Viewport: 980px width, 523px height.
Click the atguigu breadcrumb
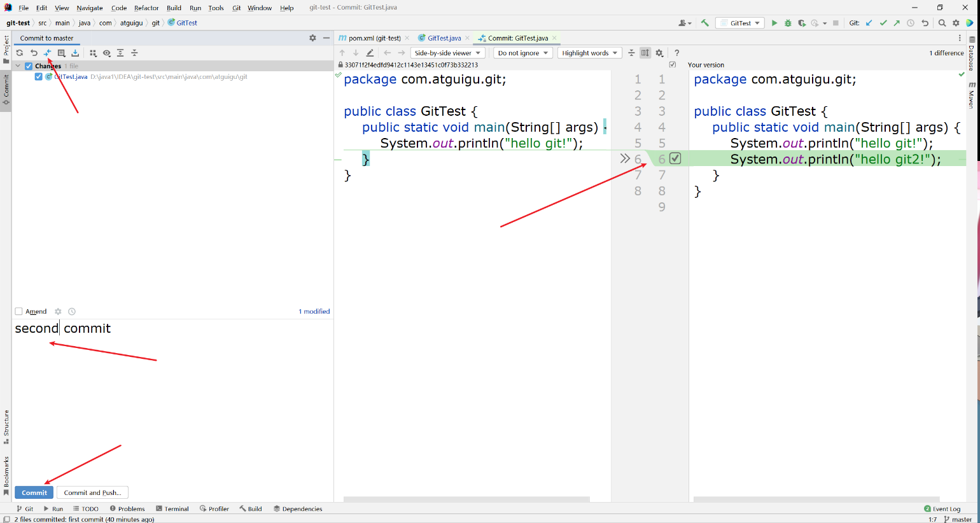(x=132, y=23)
